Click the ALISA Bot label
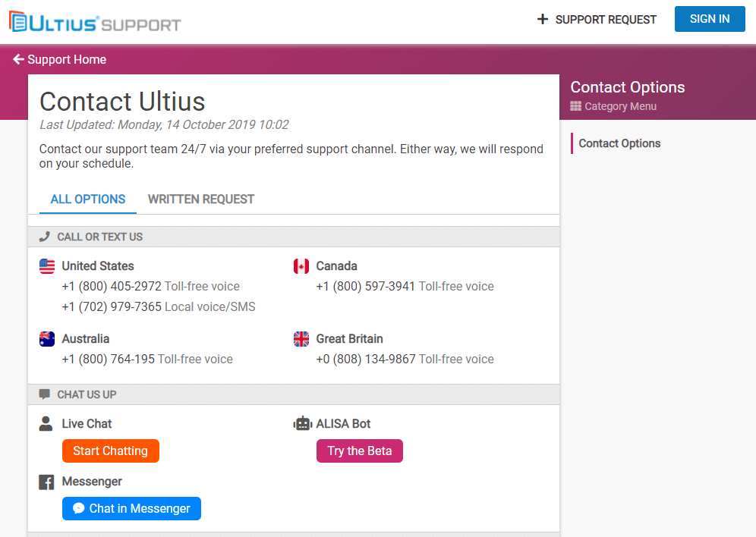The image size is (756, 537). pos(343,424)
